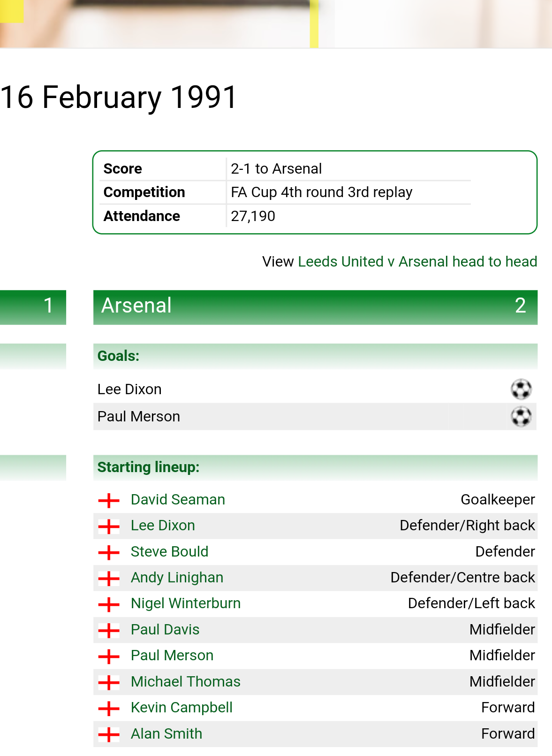The image size is (552, 756).
Task: Click the football icon beside Paul Merson goal
Action: [x=521, y=416]
